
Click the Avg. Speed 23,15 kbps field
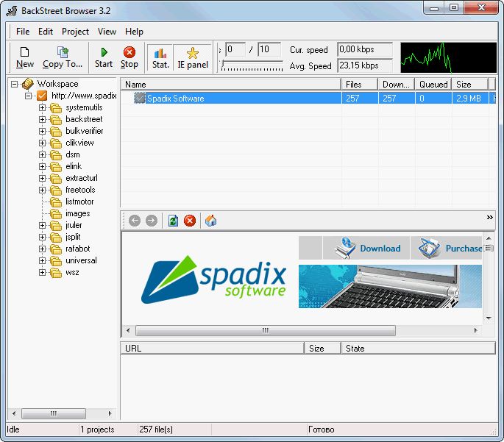pyautogui.click(x=365, y=65)
